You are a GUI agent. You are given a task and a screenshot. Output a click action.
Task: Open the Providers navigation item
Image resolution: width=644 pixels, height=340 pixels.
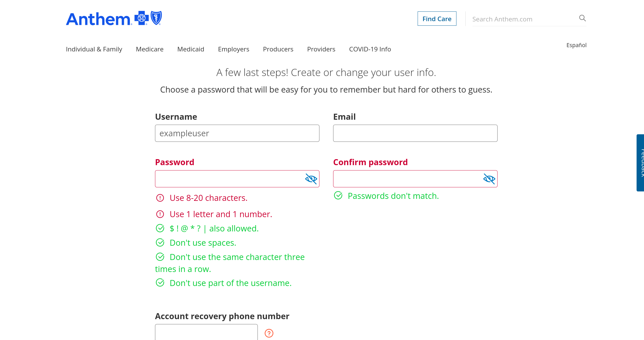coord(321,49)
